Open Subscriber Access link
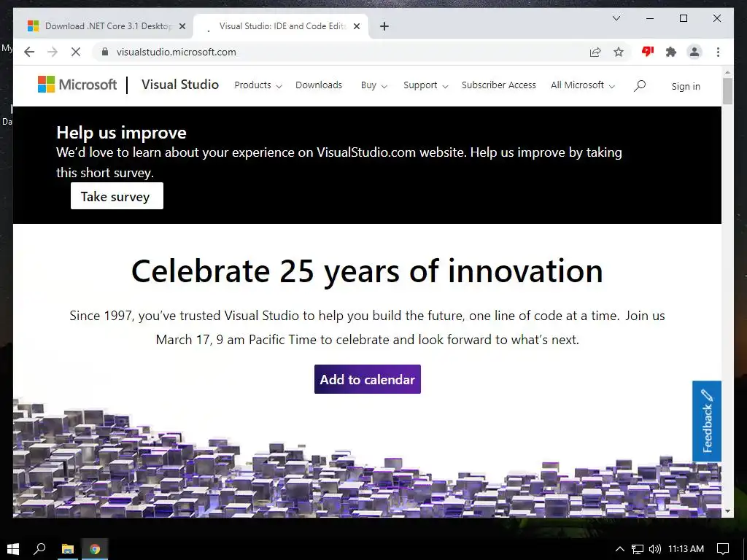The width and height of the screenshot is (747, 560). tap(499, 85)
